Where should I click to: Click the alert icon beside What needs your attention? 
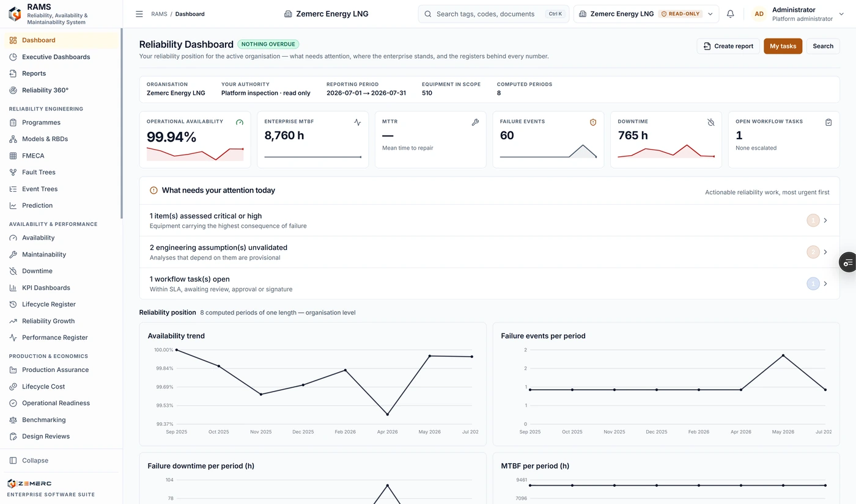coord(154,191)
